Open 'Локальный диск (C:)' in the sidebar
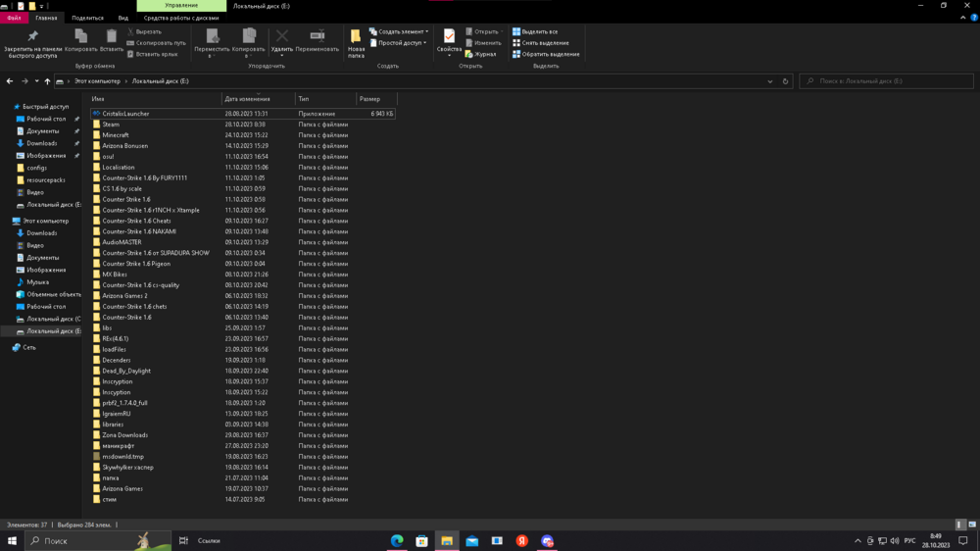Screen dimensions: 980x551 coord(48,319)
